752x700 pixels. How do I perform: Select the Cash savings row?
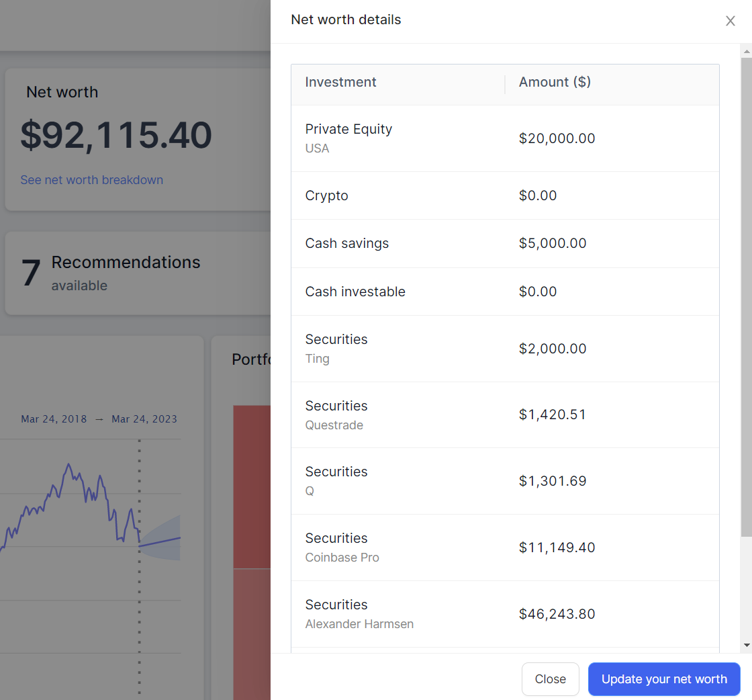(505, 243)
